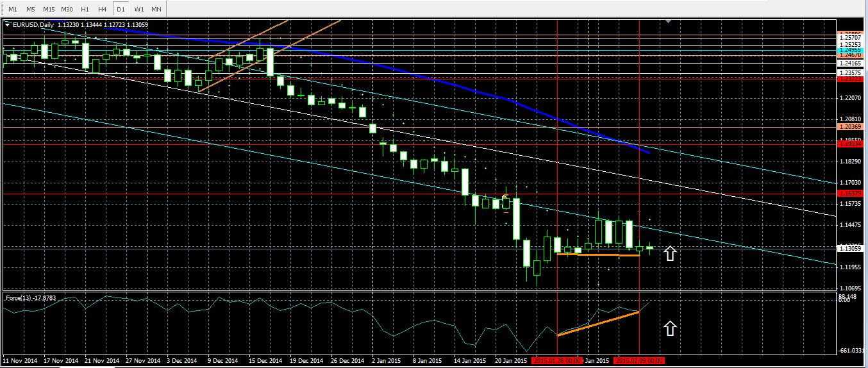Click the gray chart shift marker triangle
The width and height of the screenshot is (868, 368).
(669, 21)
